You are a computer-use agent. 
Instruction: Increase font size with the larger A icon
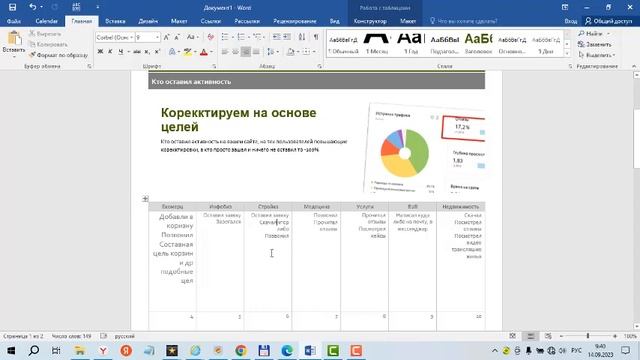coord(167,37)
